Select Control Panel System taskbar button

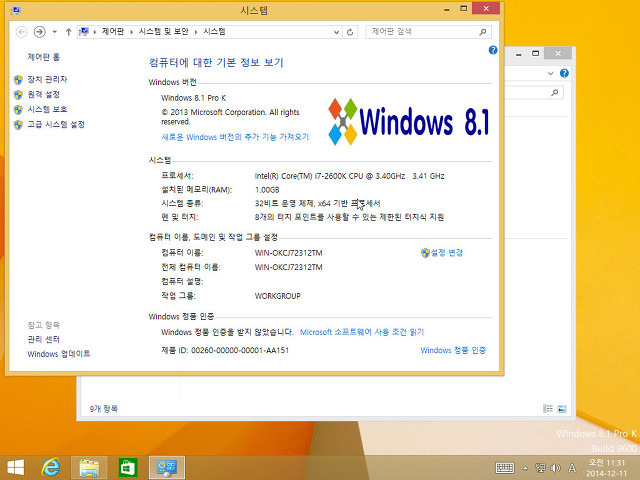[167, 467]
